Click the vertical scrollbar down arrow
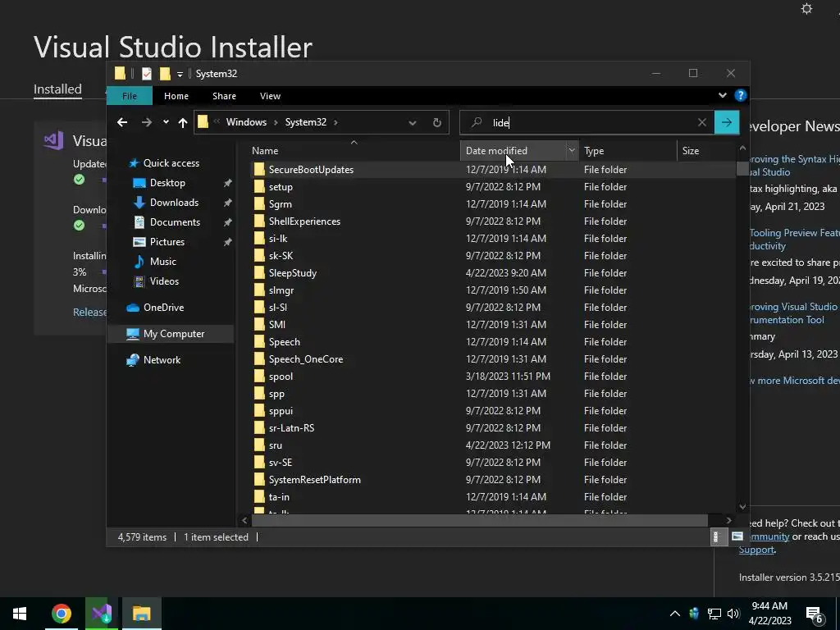Screen dimensions: 840x630 pos(742,506)
